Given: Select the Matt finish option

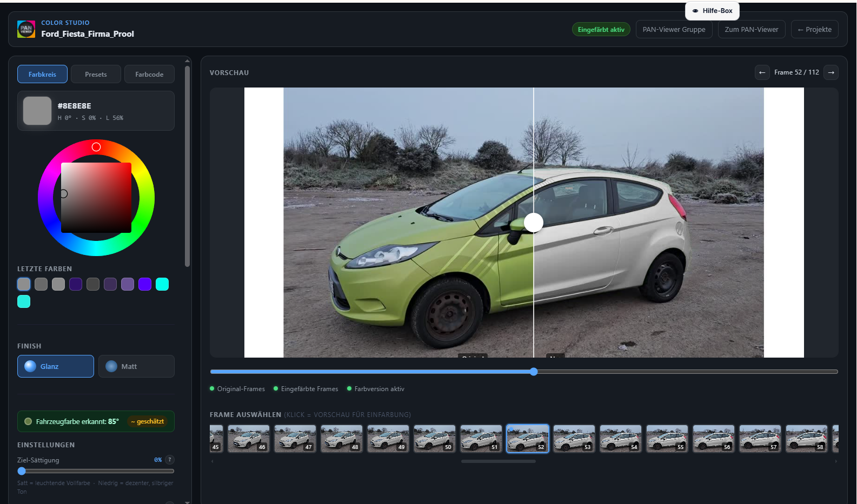Looking at the screenshot, I should tap(136, 366).
